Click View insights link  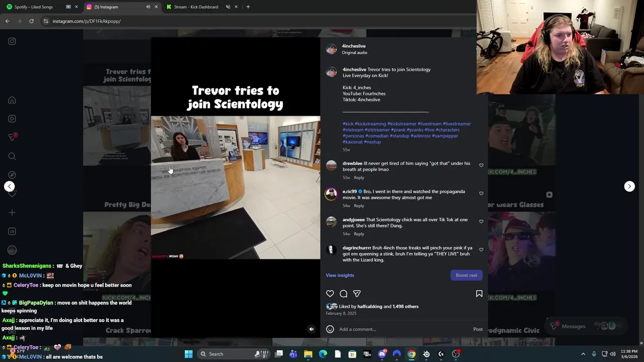340,275
